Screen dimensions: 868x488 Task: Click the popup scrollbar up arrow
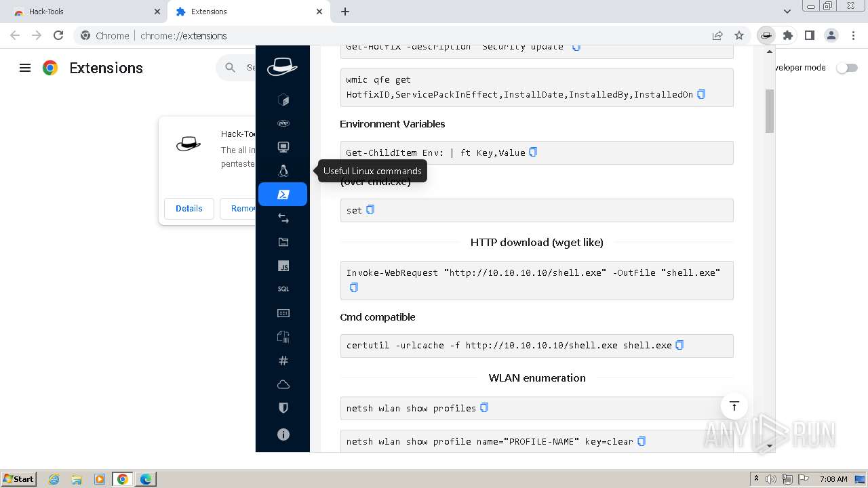770,51
